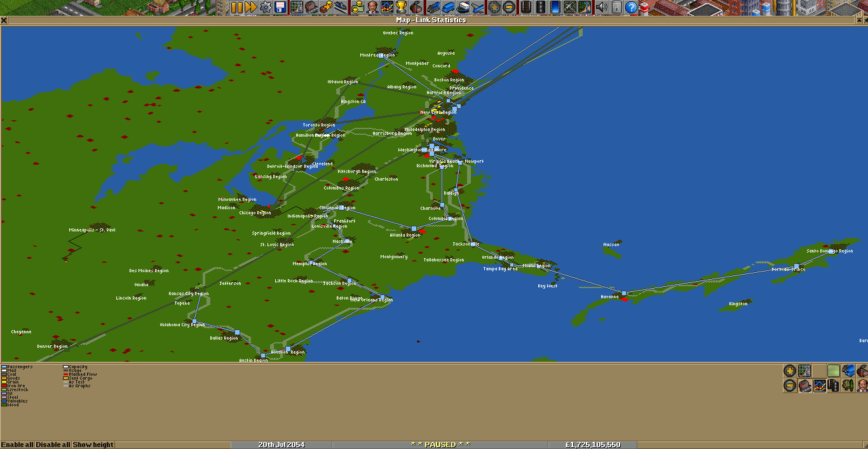Toggle Passengers cargo in legend
This screenshot has height=449, width=868.
click(x=17, y=367)
